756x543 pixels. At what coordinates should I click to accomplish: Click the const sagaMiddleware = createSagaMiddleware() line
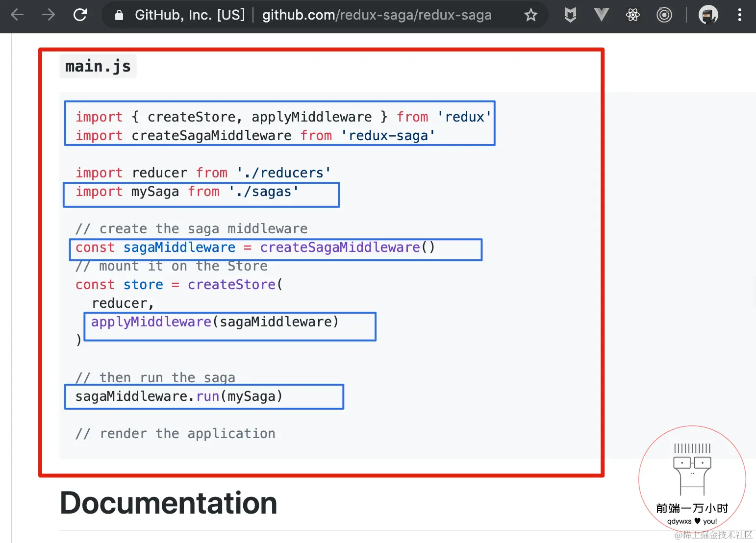[x=255, y=247]
